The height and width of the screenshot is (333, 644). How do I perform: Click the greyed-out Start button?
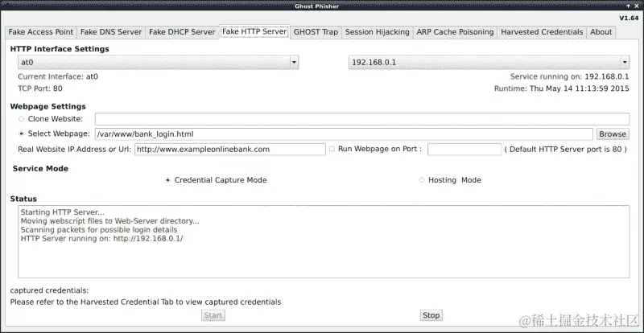(x=213, y=315)
